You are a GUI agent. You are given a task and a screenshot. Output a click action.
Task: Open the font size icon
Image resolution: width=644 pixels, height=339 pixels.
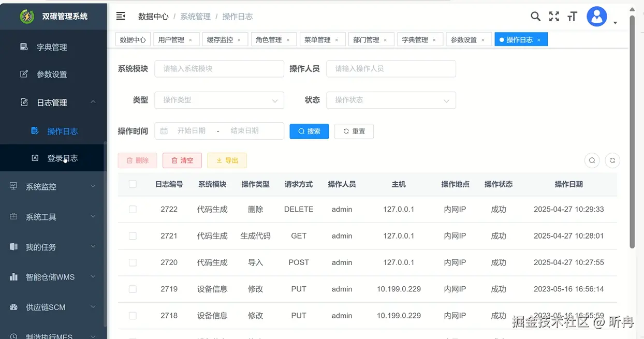click(x=572, y=17)
